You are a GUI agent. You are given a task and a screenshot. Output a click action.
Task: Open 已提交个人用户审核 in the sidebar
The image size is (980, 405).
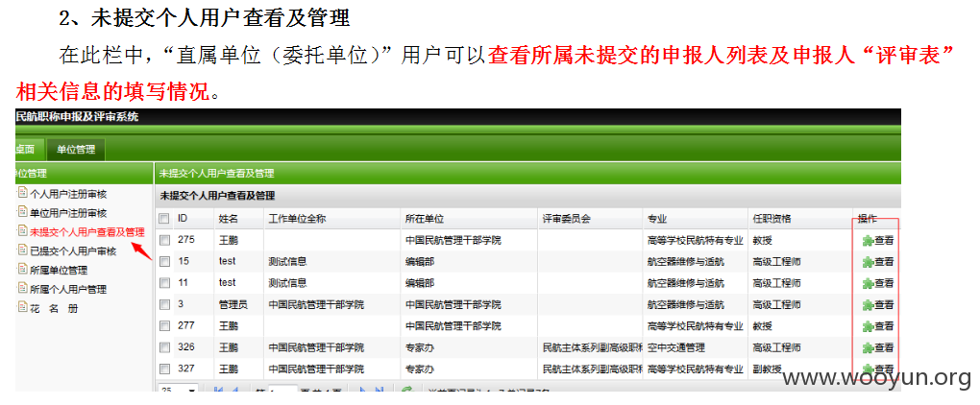[72, 250]
